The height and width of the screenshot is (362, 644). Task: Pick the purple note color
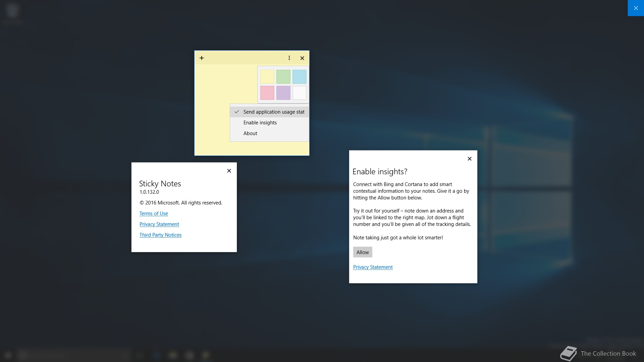click(283, 93)
